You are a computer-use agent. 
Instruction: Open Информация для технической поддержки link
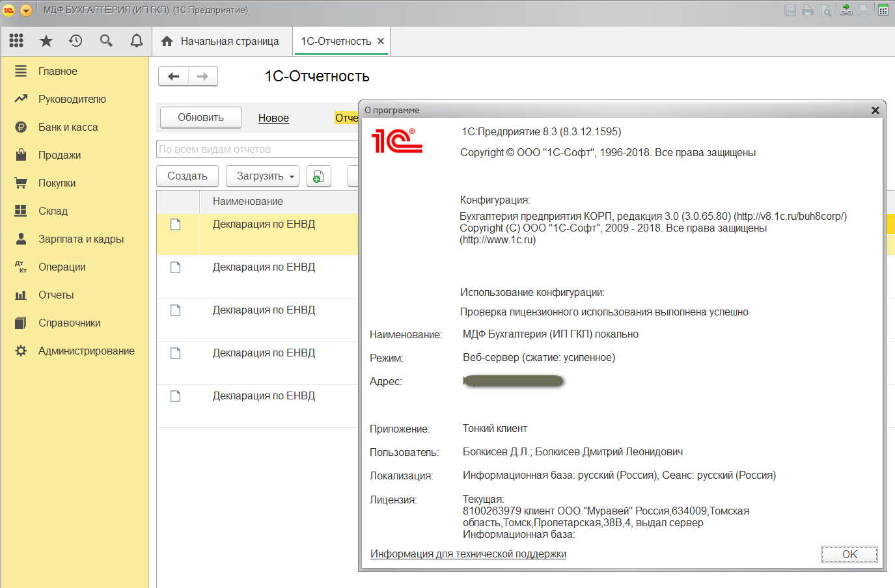click(x=468, y=554)
